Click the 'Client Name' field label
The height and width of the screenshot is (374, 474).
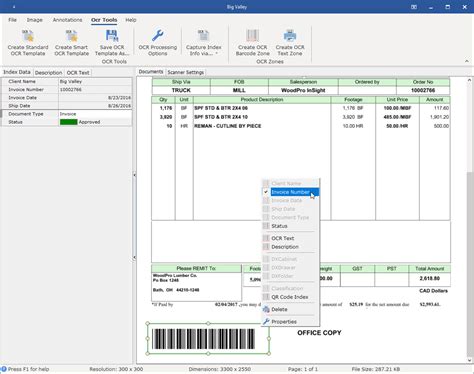point(22,81)
